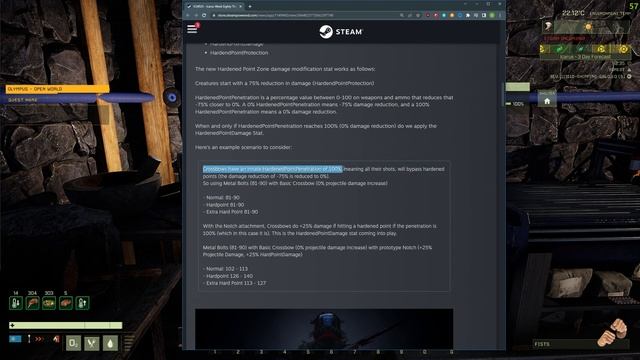Viewport: 640px width, 360px height.
Task: Open the browser three-dot menu
Action: point(500,15)
